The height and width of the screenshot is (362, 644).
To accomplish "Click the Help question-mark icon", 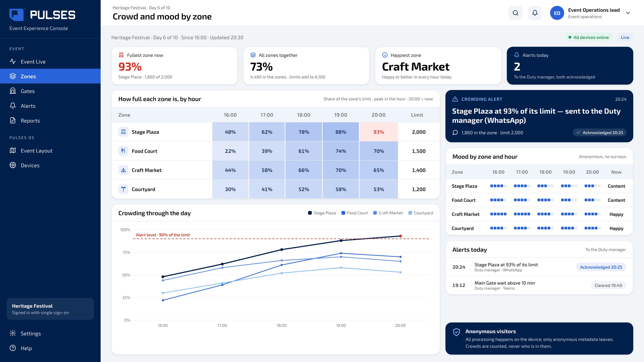I will [13, 348].
